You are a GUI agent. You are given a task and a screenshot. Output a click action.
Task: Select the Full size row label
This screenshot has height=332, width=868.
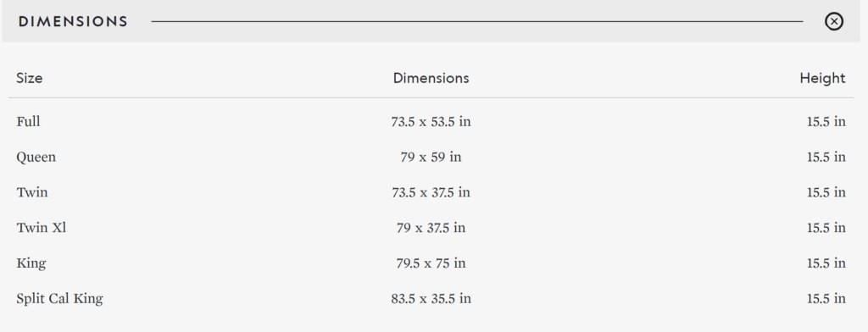[x=28, y=121]
